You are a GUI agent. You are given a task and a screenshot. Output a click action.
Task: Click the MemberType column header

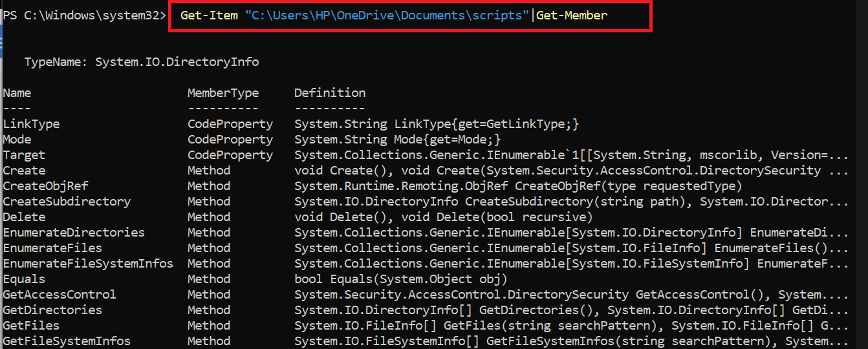(222, 93)
